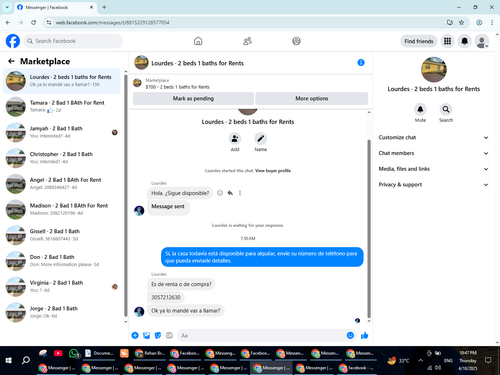
Task: Open Chrome three-dot menu
Action: point(492,22)
